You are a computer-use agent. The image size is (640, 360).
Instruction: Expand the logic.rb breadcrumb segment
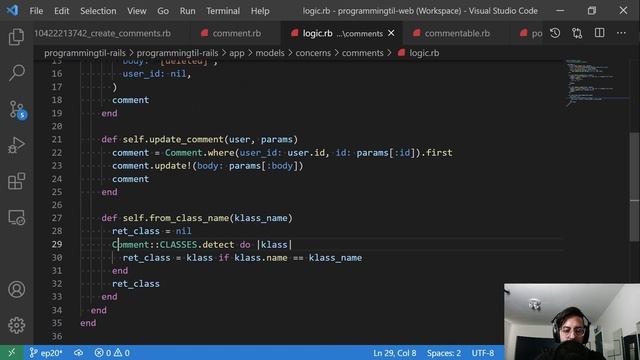click(x=419, y=53)
